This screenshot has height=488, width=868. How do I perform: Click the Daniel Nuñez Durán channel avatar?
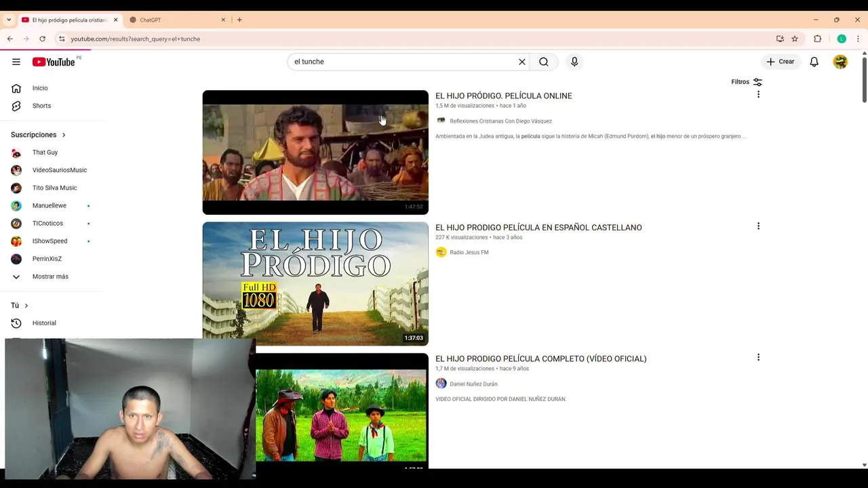[x=441, y=384]
